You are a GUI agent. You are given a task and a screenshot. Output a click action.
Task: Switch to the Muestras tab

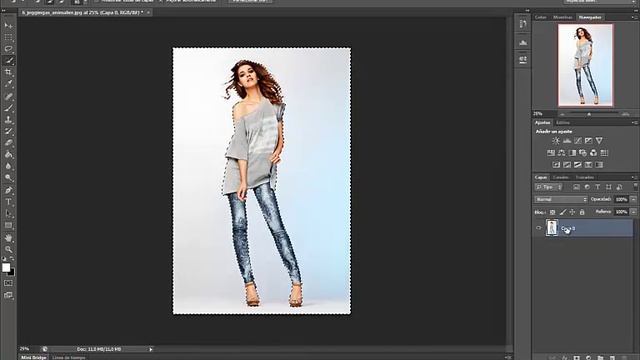(562, 17)
